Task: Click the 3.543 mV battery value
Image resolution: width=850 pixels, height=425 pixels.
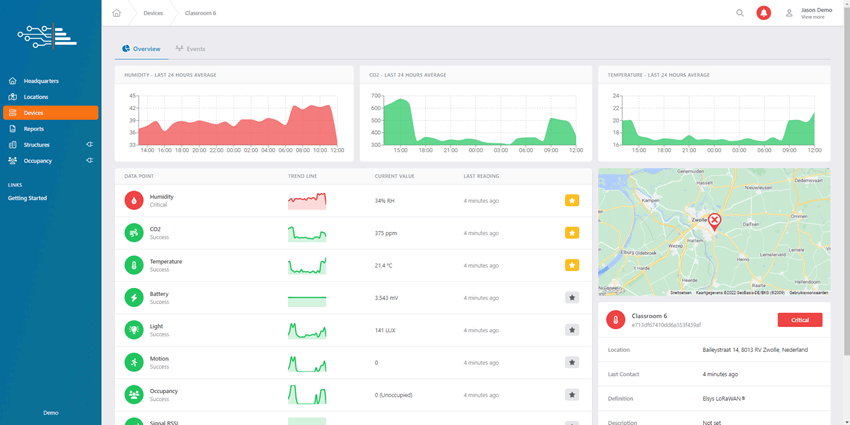Action: [x=388, y=298]
